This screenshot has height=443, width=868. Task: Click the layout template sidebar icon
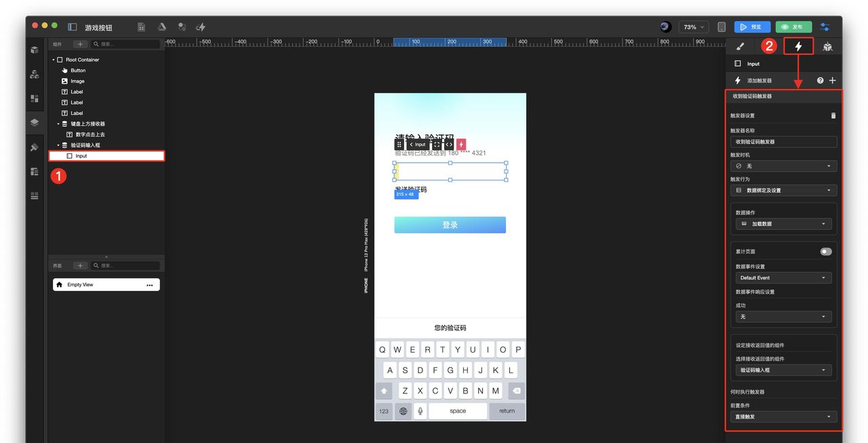(x=35, y=172)
